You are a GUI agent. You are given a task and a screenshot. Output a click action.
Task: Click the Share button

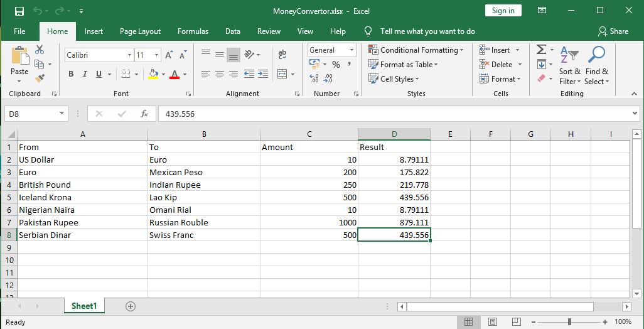click(x=613, y=31)
